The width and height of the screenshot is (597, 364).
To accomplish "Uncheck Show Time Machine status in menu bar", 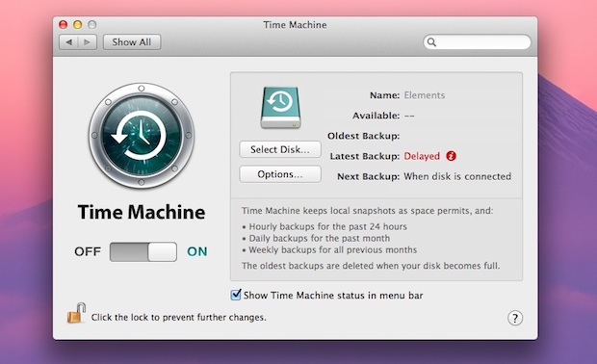I will click(x=236, y=295).
